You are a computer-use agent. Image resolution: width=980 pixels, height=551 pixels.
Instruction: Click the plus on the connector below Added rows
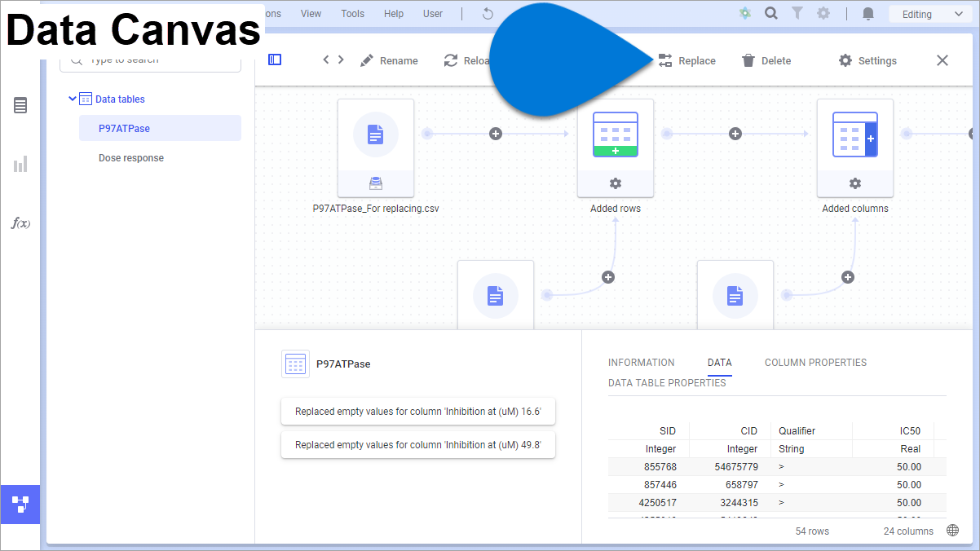(x=607, y=277)
